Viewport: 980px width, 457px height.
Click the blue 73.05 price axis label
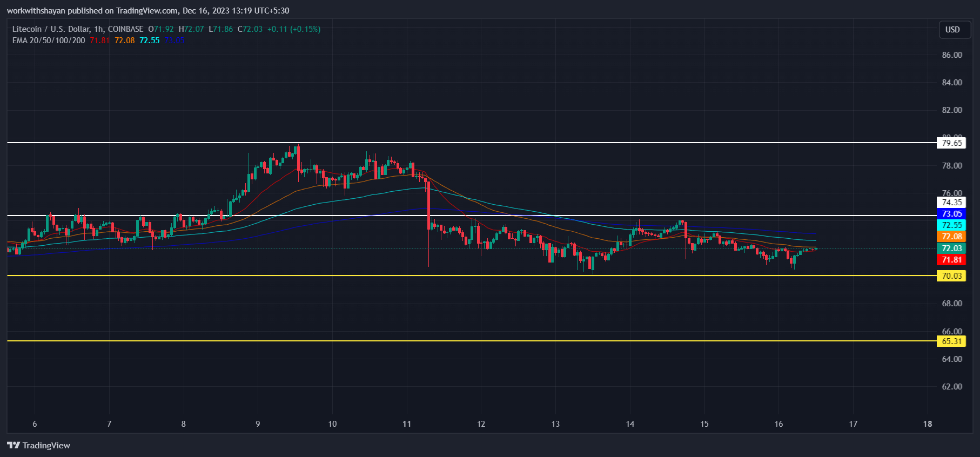(951, 214)
